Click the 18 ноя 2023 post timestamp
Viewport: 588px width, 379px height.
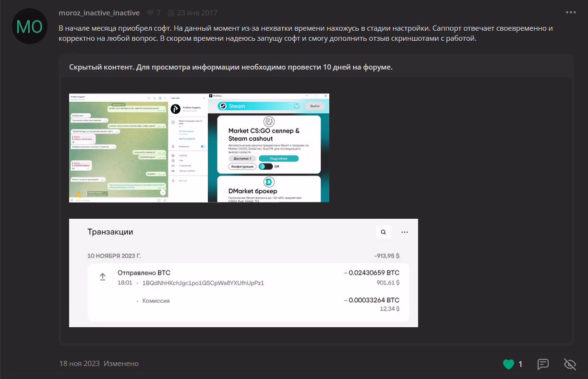point(80,364)
